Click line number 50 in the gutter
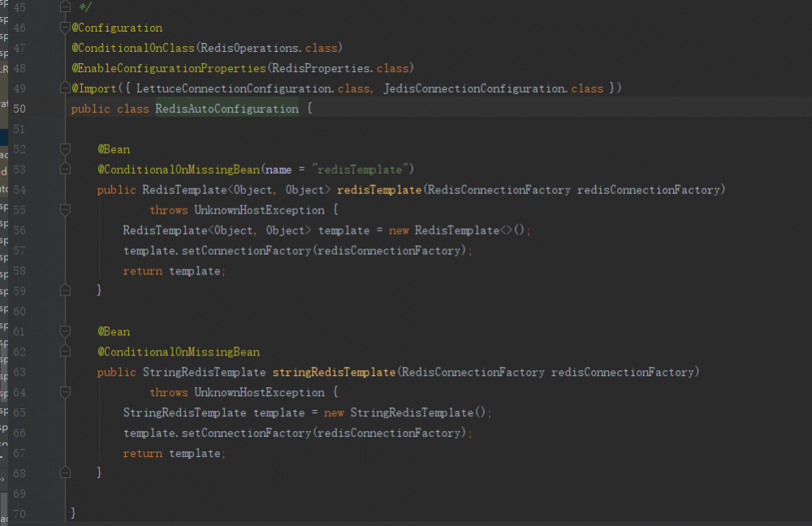Screen dimensions: 812x526 19,109
